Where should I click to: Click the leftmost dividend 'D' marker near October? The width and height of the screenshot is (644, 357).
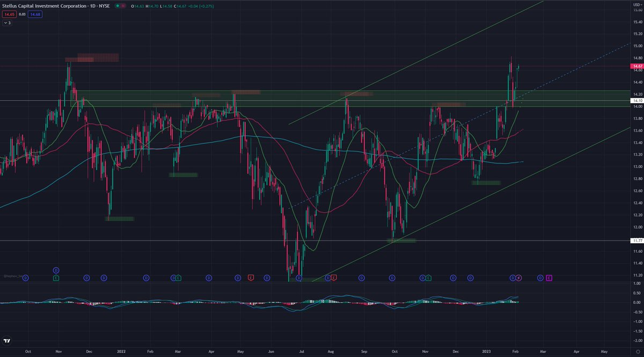25,278
